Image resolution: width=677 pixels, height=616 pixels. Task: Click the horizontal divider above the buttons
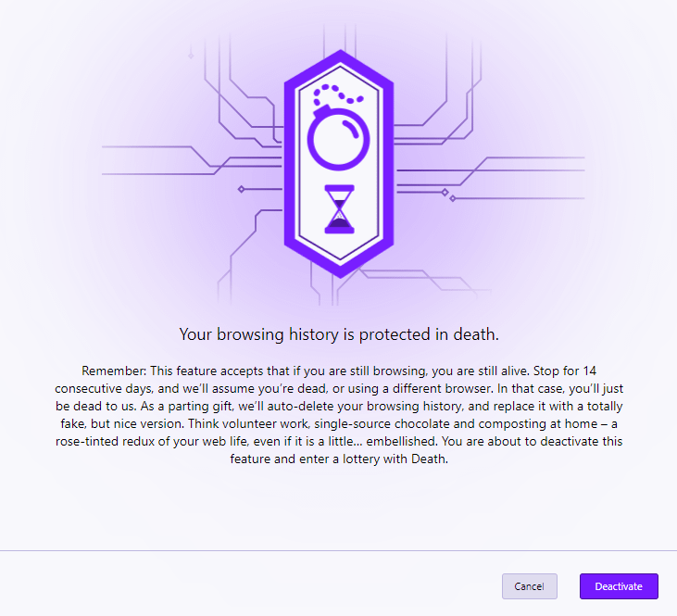tap(338, 550)
